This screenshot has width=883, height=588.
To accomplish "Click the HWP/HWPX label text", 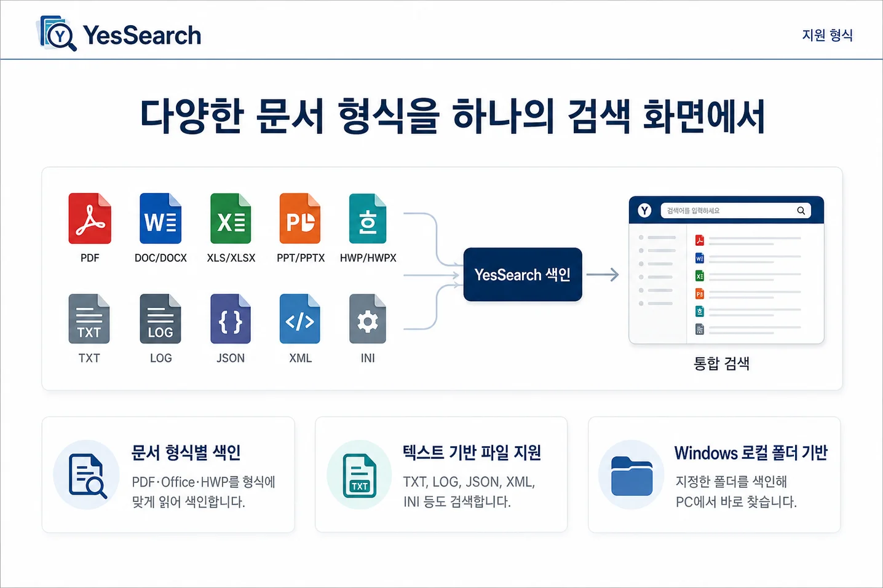I will pyautogui.click(x=368, y=258).
